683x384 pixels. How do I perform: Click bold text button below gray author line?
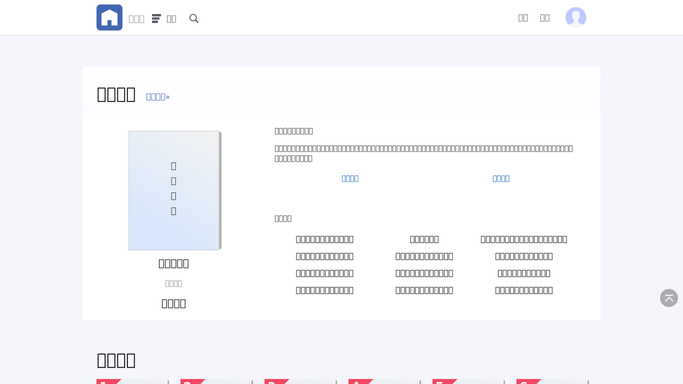point(173,303)
